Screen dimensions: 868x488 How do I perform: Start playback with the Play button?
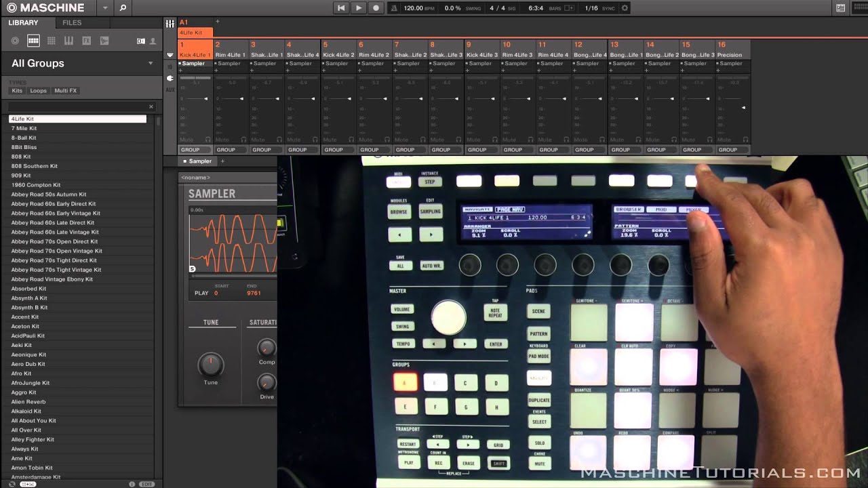point(359,8)
